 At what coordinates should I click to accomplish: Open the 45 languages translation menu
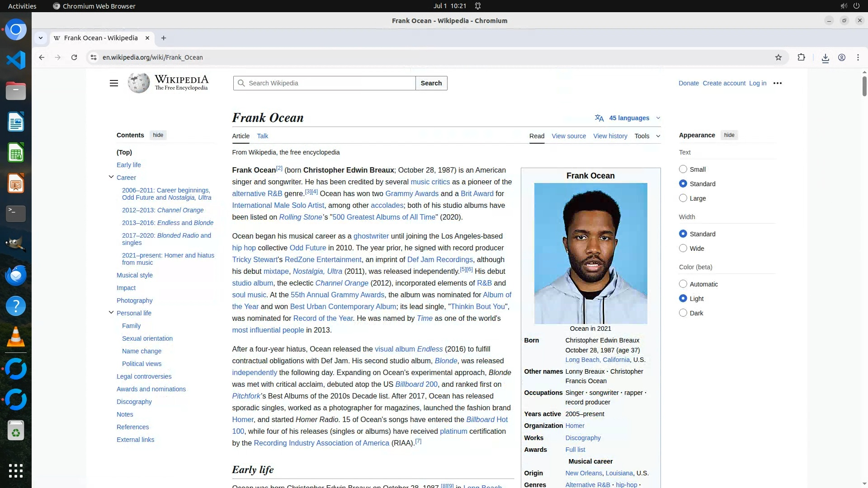[628, 118]
